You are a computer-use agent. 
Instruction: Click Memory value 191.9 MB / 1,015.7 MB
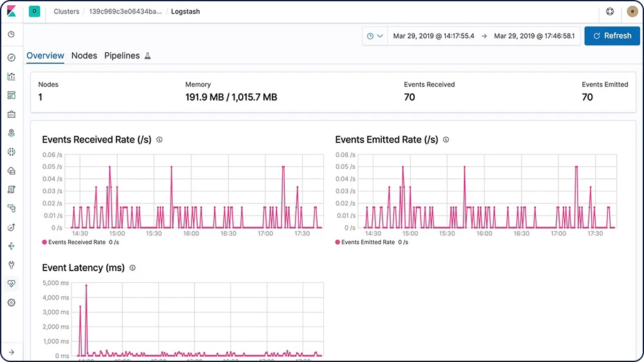pyautogui.click(x=231, y=97)
